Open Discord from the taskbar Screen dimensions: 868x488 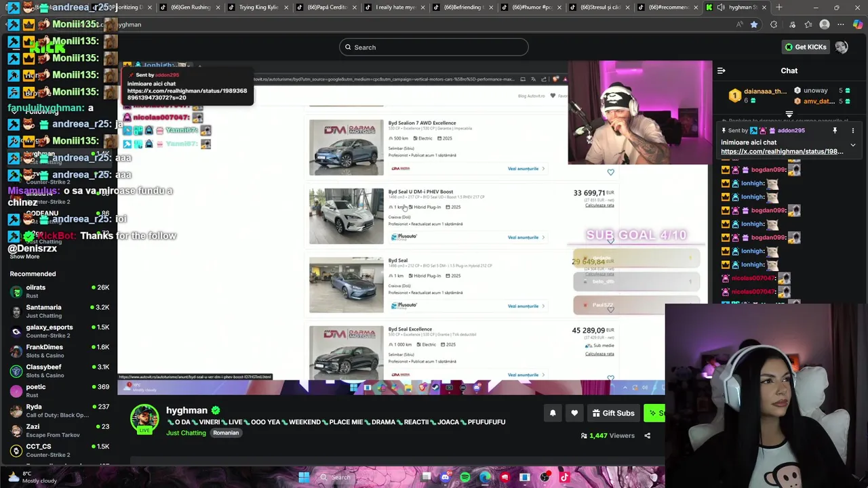(x=445, y=477)
